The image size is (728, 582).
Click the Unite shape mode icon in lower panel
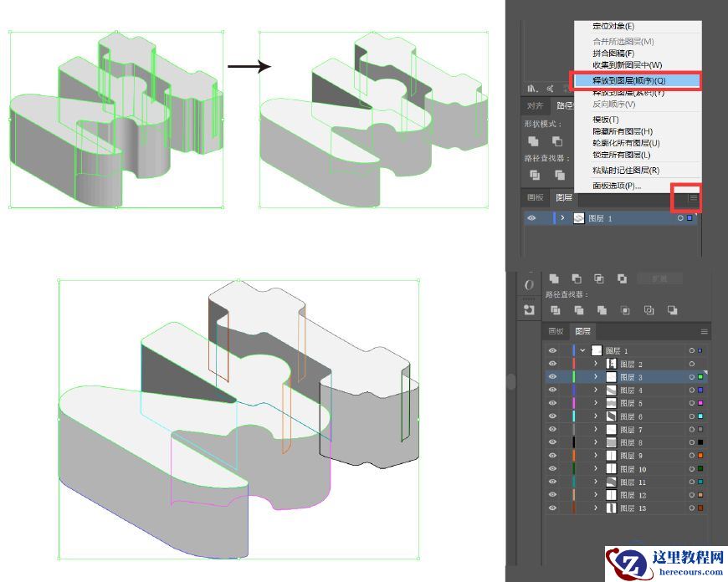[x=553, y=278]
